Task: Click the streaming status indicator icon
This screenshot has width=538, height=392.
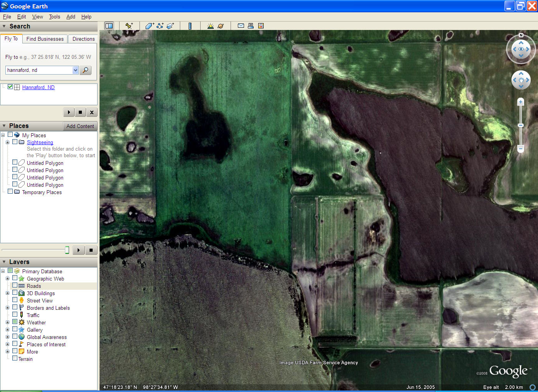Action: pyautogui.click(x=533, y=387)
